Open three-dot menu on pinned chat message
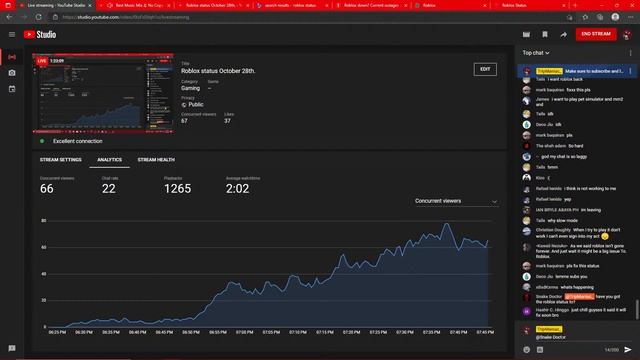640x360 pixels. [631, 71]
